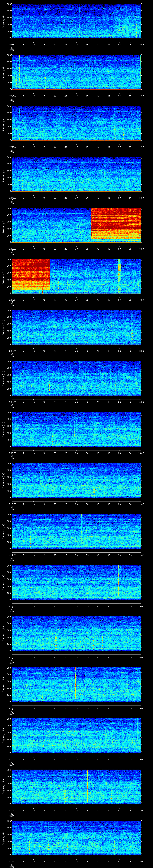
Task: Click the '9:13:00' start time label
Action: click(12, 657)
